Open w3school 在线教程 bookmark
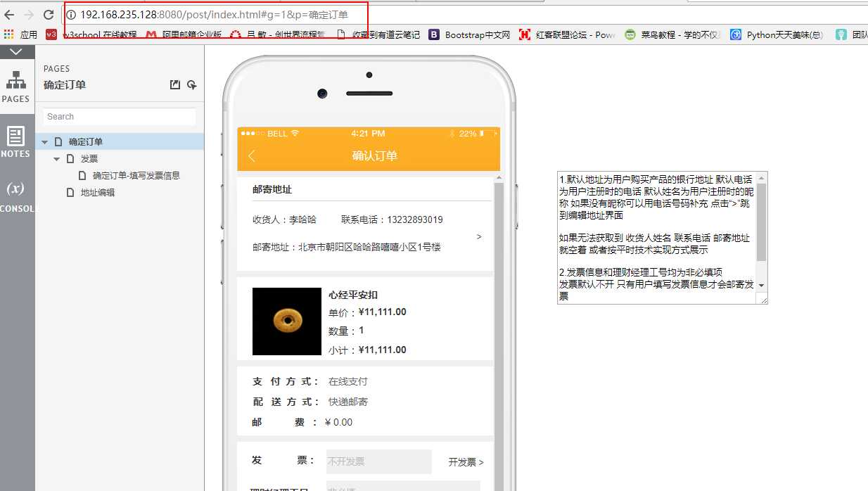This screenshot has height=491, width=868. (x=92, y=34)
